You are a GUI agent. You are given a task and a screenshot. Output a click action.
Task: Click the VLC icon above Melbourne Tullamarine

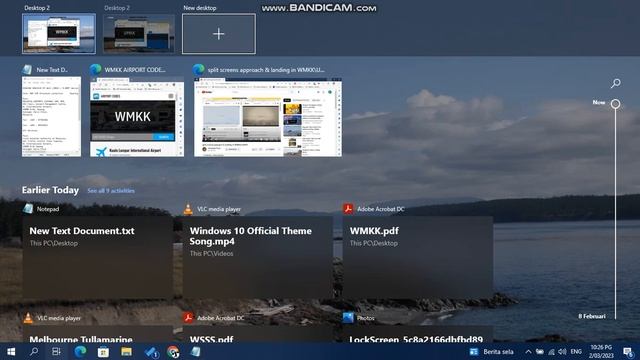[x=28, y=318]
